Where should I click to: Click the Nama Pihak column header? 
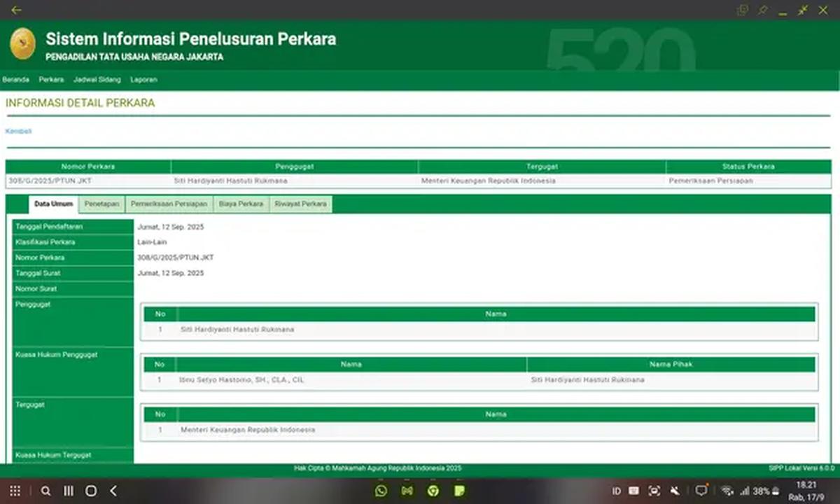[671, 364]
